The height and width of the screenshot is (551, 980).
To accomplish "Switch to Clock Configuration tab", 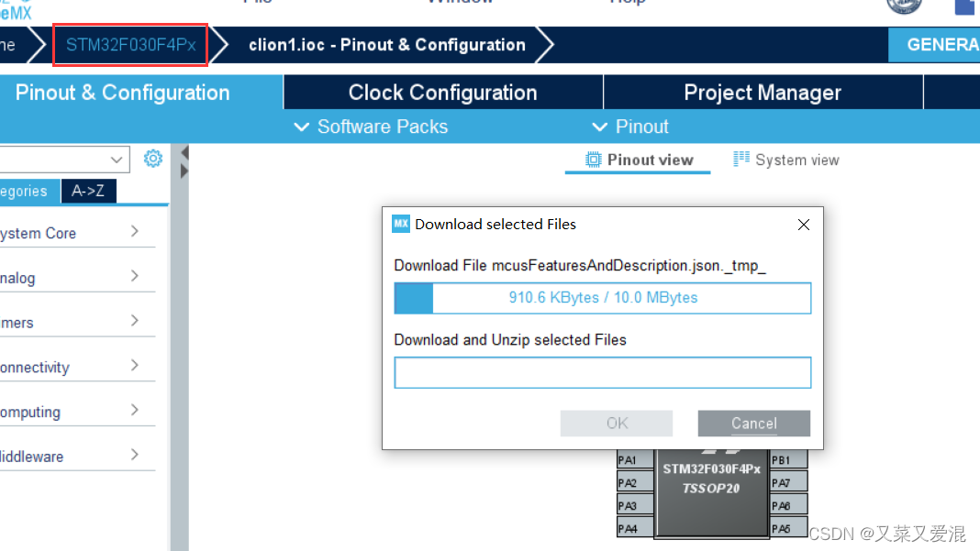I will coord(443,93).
